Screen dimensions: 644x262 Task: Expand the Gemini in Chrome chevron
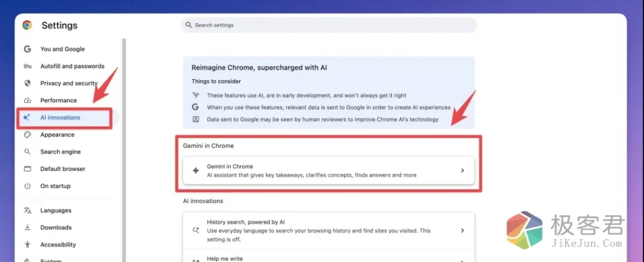tap(462, 170)
